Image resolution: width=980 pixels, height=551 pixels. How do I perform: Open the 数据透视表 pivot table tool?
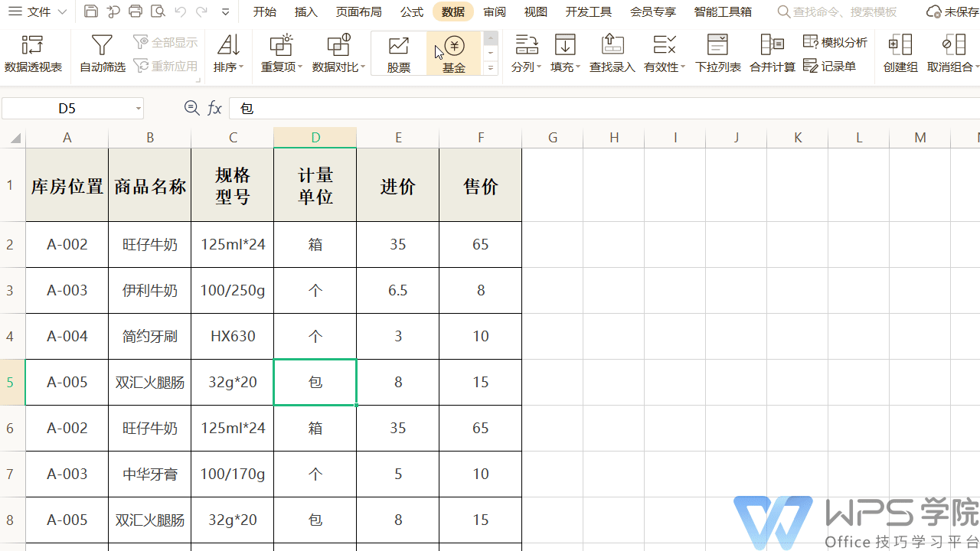point(33,54)
